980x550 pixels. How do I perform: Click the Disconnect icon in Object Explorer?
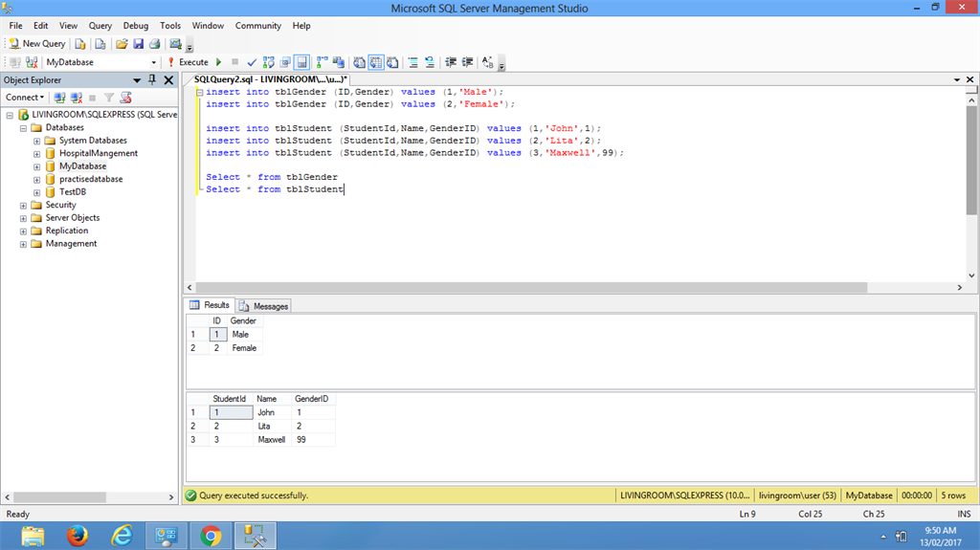(77, 98)
